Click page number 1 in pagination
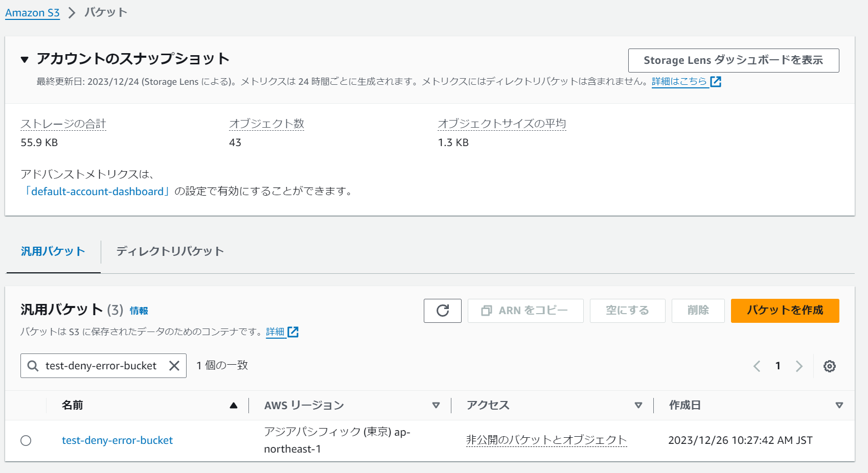 (x=778, y=366)
